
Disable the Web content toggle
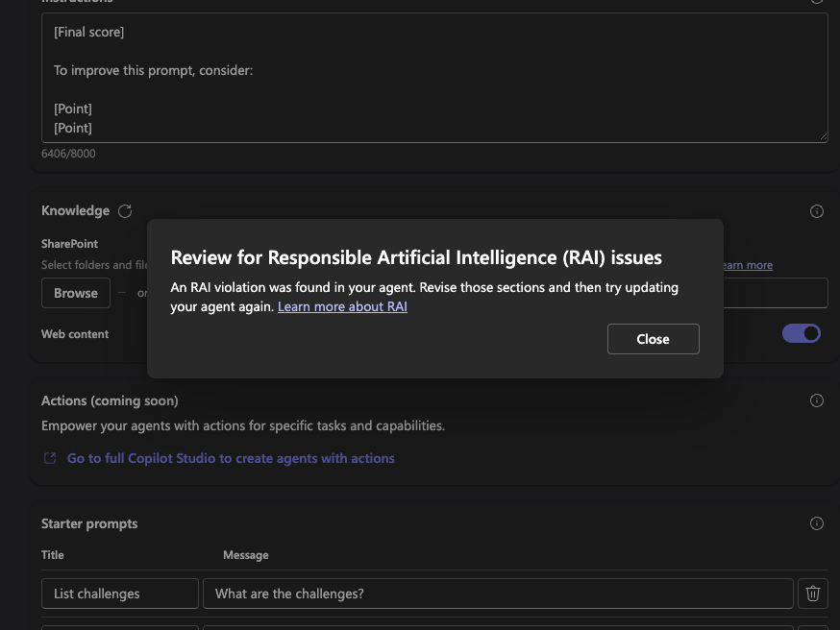tap(802, 333)
